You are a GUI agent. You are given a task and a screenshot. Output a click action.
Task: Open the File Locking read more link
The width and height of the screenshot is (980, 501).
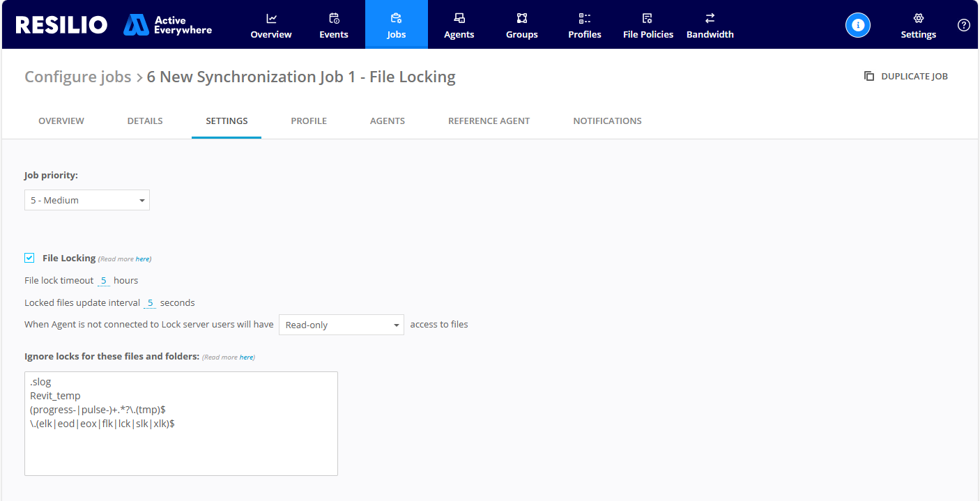coord(143,259)
